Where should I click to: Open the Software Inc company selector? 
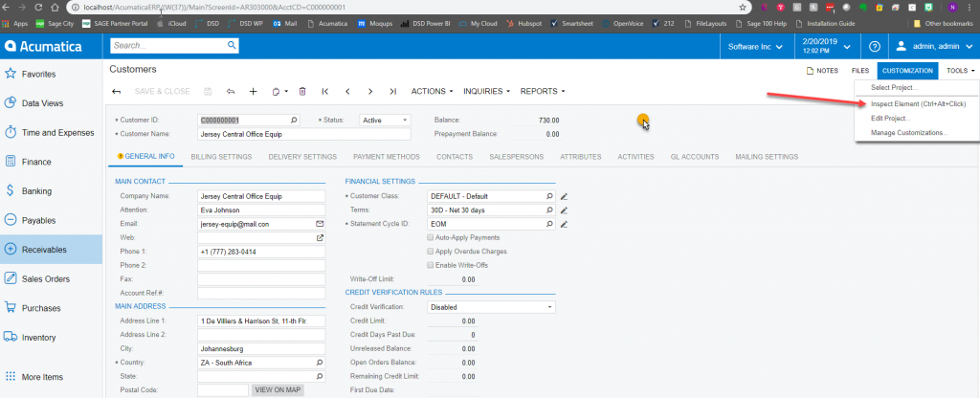click(x=756, y=47)
